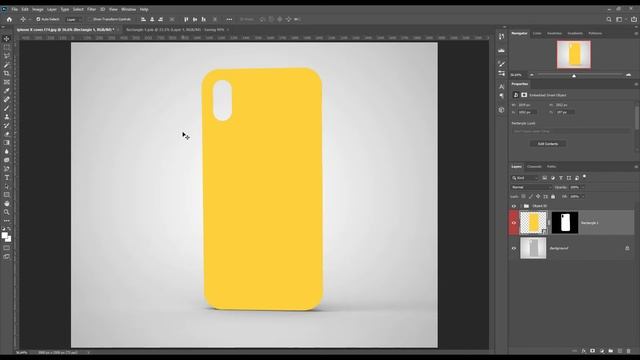The width and height of the screenshot is (640, 360).
Task: Open the Layers panel menu
Action: (636, 167)
